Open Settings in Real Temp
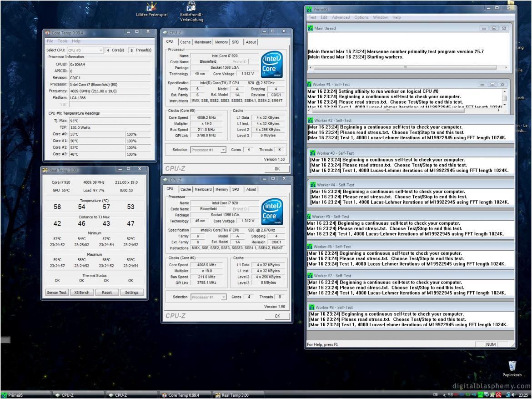The image size is (532, 399). pos(132,293)
